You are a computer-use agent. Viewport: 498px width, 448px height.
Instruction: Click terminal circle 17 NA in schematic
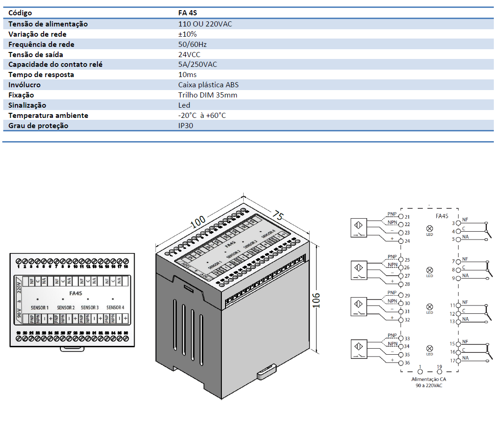coord(458,361)
